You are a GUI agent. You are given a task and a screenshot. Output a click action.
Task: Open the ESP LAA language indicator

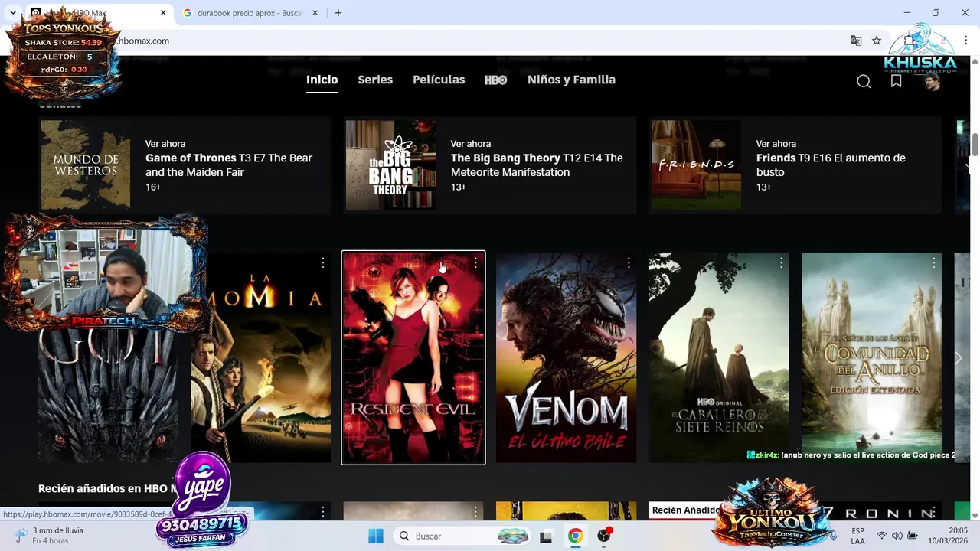[x=857, y=536]
